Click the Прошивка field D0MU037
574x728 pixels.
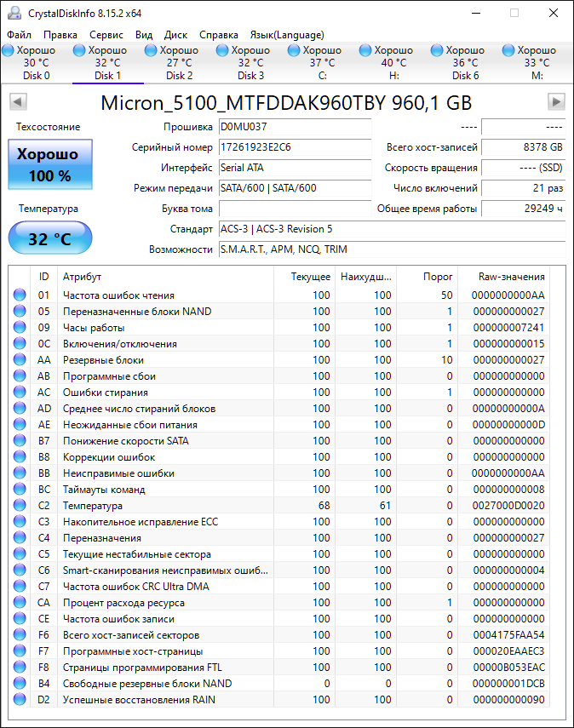pos(295,127)
